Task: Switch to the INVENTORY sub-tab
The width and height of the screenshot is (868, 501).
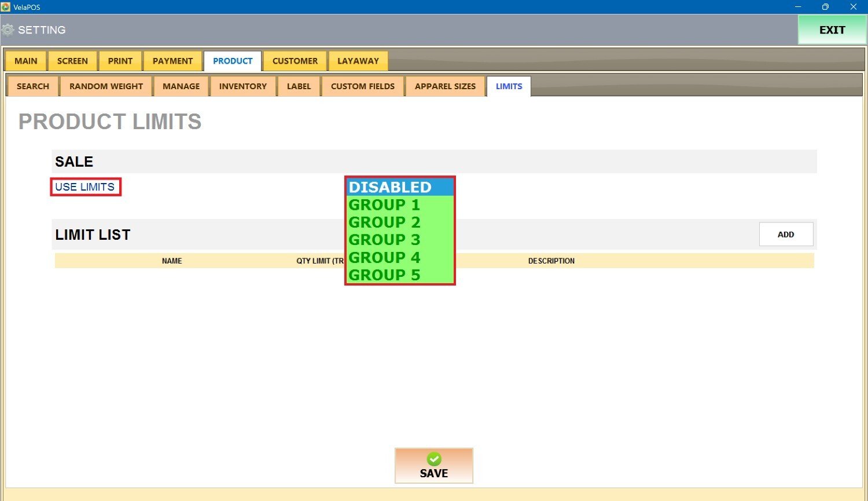Action: coord(243,86)
